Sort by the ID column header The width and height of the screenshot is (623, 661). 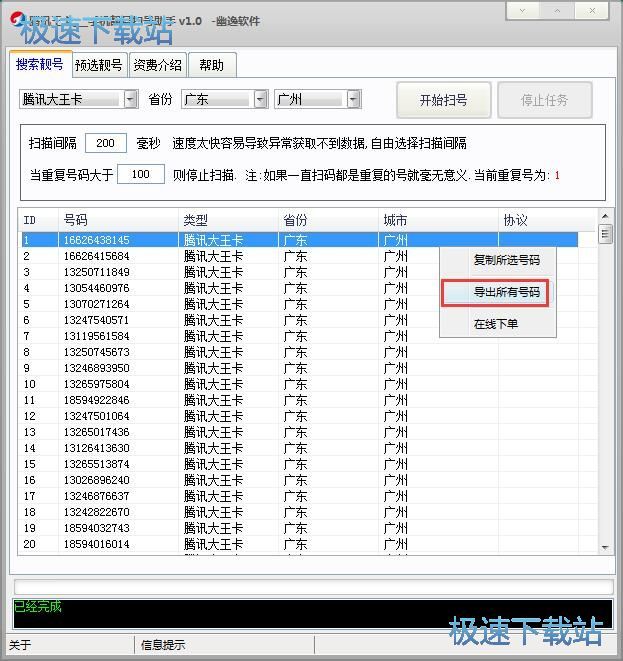[38, 220]
